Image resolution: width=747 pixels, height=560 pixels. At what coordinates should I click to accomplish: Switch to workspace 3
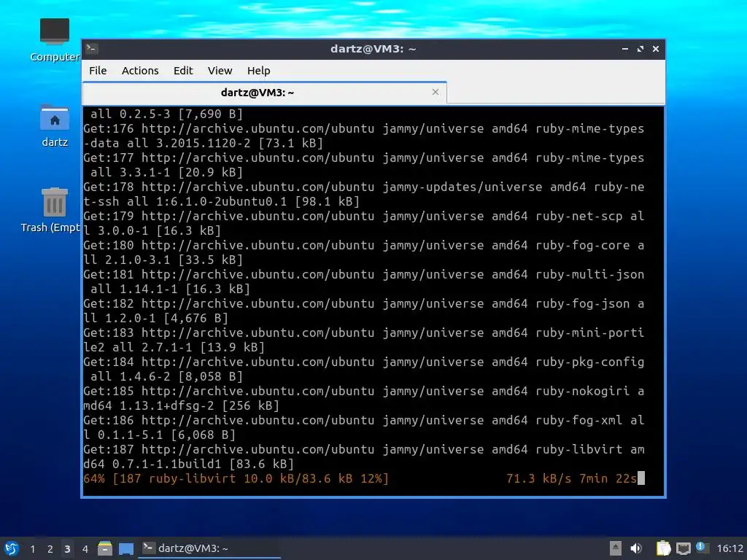(x=67, y=549)
